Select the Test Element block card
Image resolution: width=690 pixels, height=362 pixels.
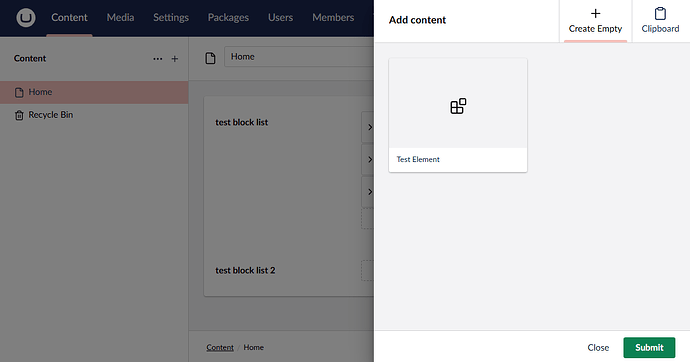pyautogui.click(x=458, y=115)
